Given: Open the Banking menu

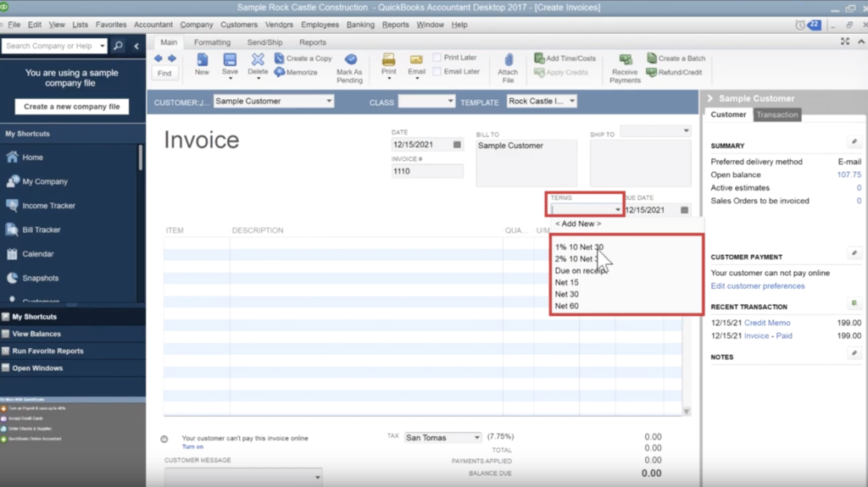Looking at the screenshot, I should pos(360,25).
